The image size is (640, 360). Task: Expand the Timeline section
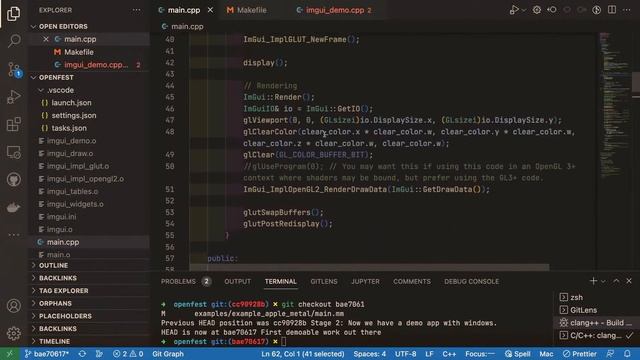tap(54, 342)
